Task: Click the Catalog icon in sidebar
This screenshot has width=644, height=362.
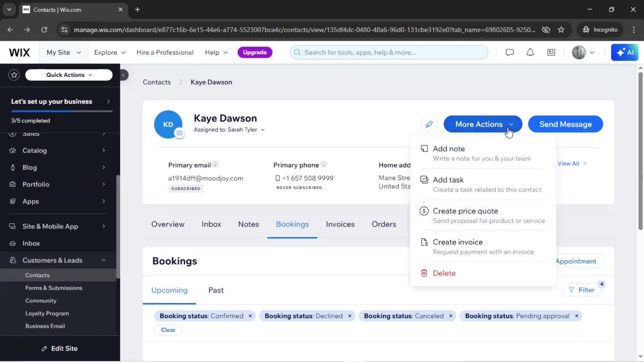Action: [13, 150]
